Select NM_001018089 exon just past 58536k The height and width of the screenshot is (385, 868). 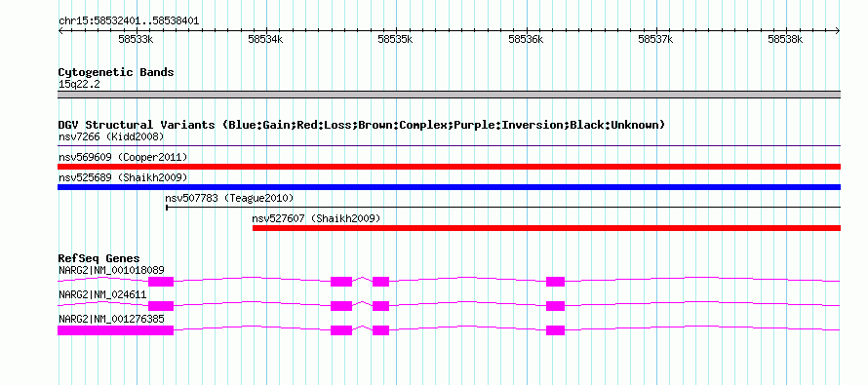555,282
